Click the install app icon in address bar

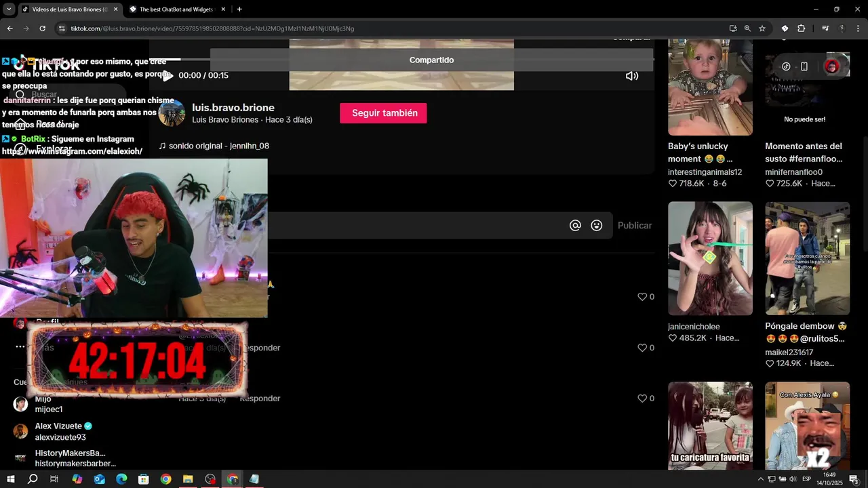pyautogui.click(x=733, y=28)
